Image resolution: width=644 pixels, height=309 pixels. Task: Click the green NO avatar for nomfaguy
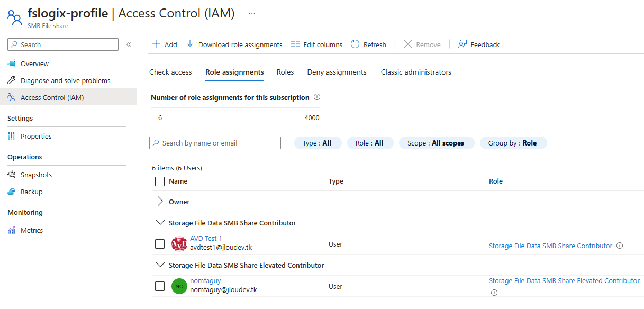179,286
